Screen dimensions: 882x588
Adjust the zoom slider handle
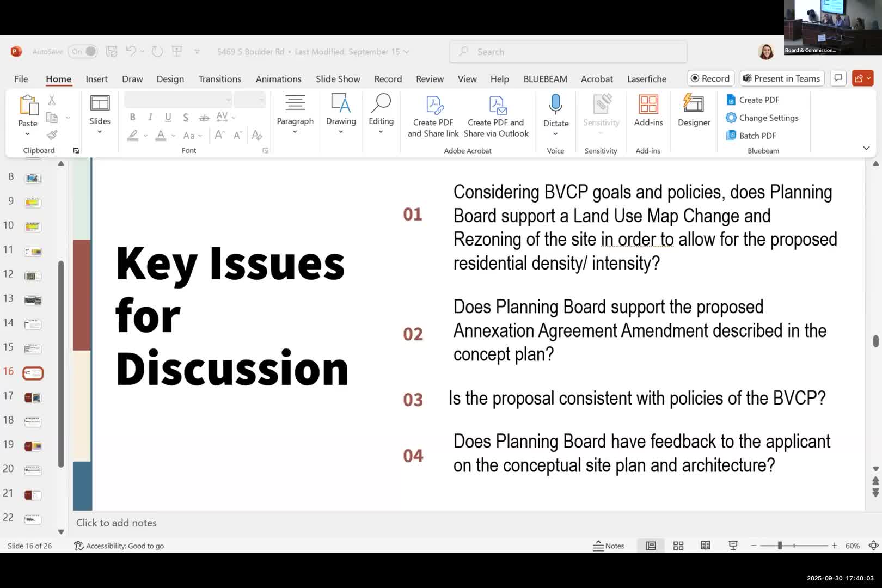click(780, 546)
